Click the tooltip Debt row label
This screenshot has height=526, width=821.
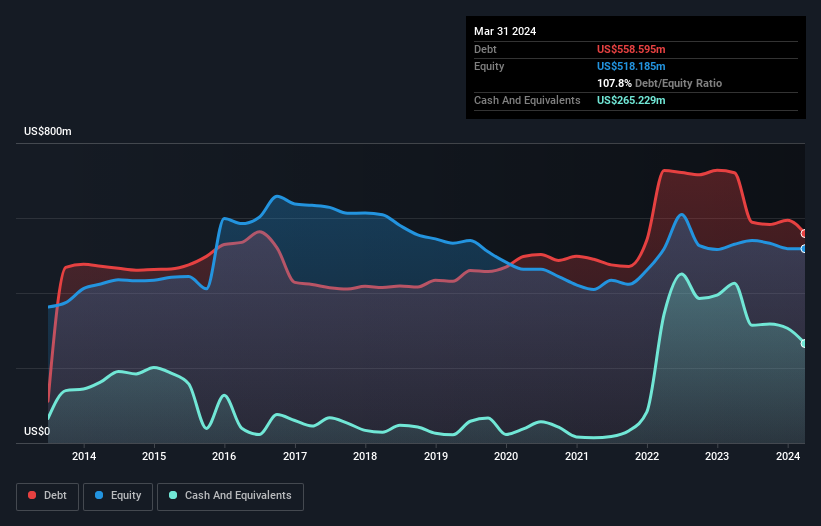pos(485,49)
